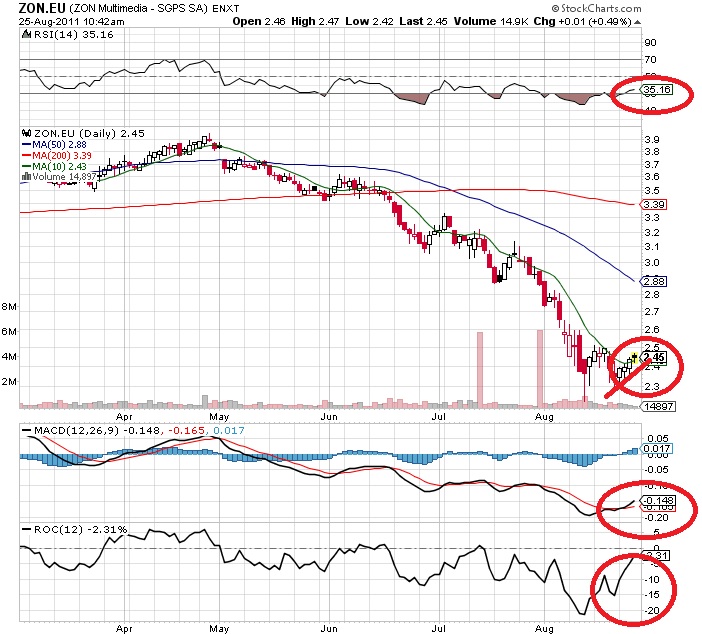Viewport: 702px width, 634px height.
Task: Click the Jul label under the price panel
Action: [438, 416]
